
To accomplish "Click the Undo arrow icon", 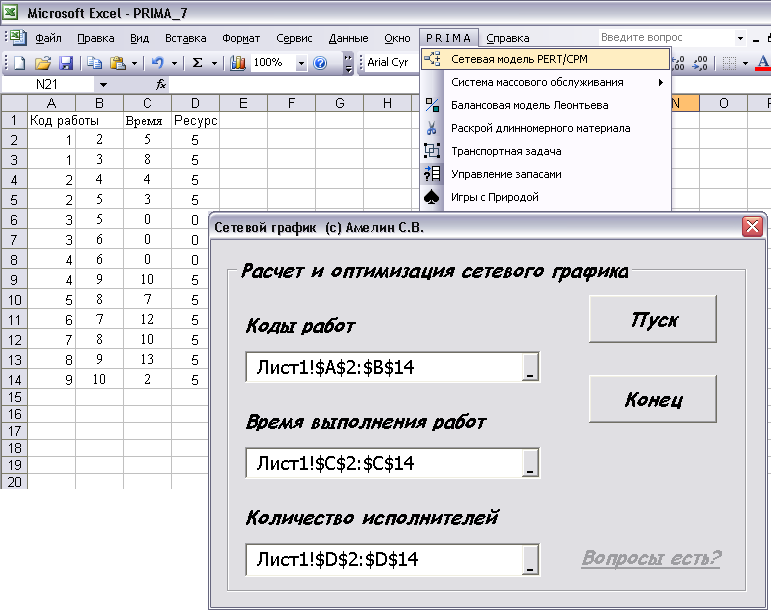I will (x=157, y=63).
